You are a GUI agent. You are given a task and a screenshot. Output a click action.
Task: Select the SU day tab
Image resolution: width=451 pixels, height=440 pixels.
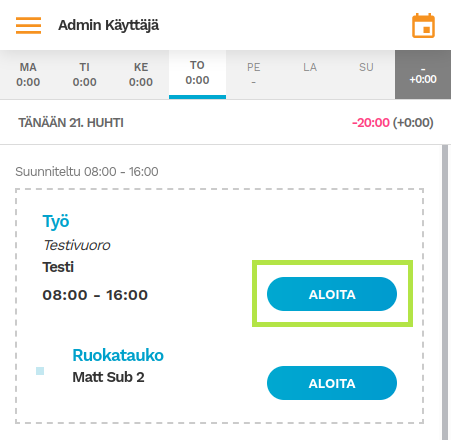366,75
